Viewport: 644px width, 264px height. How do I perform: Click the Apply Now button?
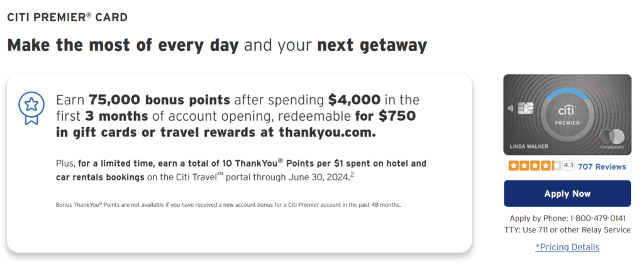567,194
